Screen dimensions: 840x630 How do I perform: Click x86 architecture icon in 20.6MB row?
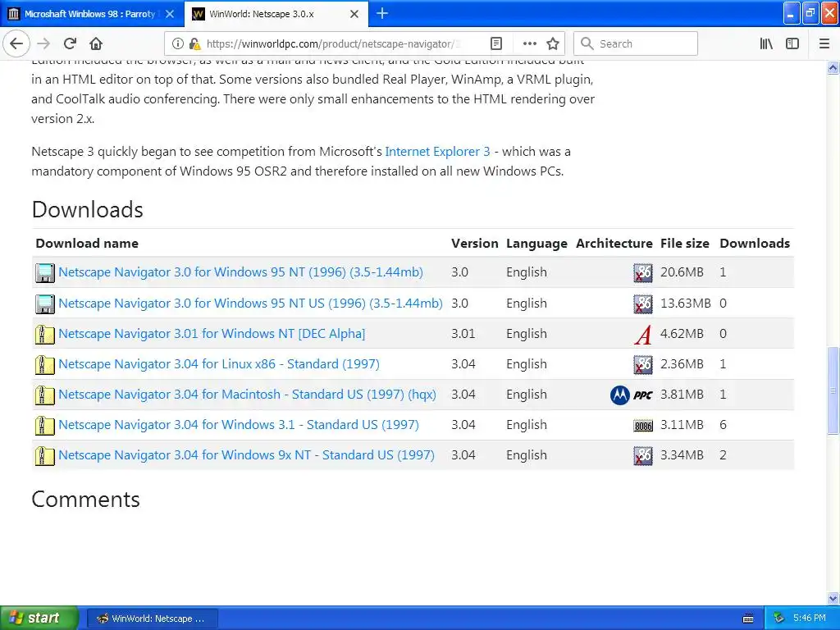(643, 272)
